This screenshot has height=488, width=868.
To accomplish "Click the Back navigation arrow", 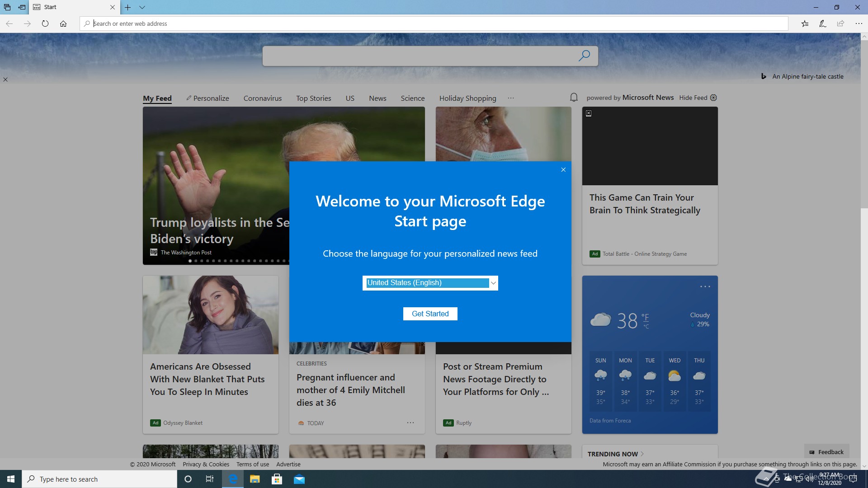I will click(9, 23).
